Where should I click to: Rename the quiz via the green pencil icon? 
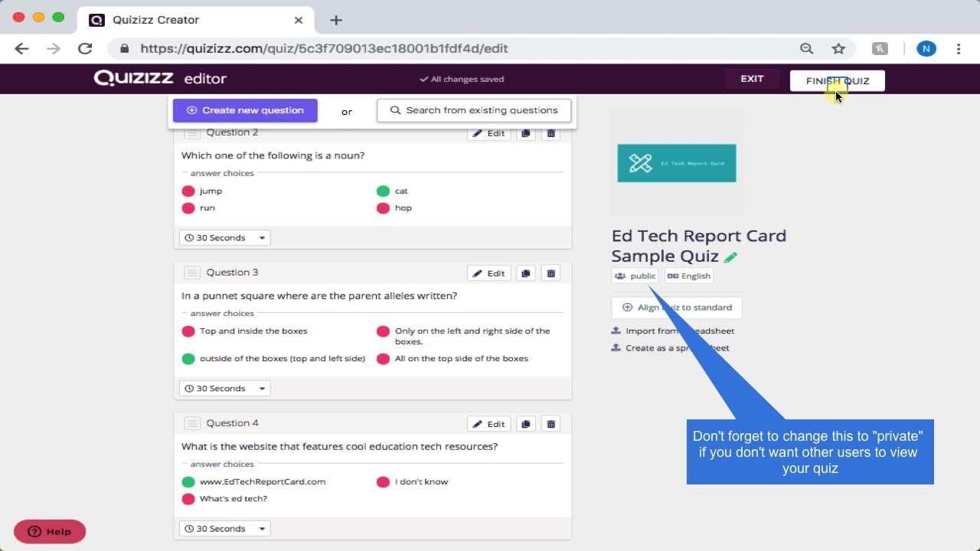730,257
